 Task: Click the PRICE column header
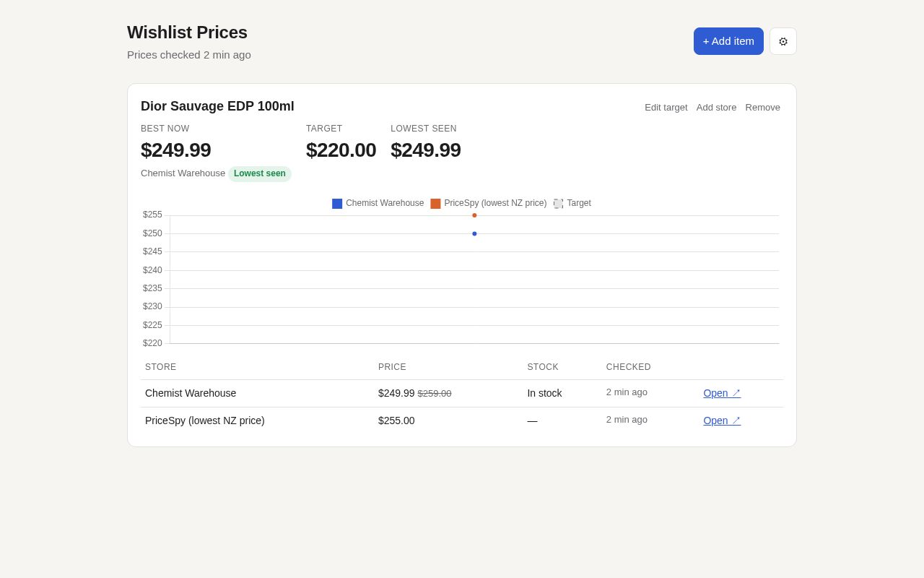click(x=392, y=367)
